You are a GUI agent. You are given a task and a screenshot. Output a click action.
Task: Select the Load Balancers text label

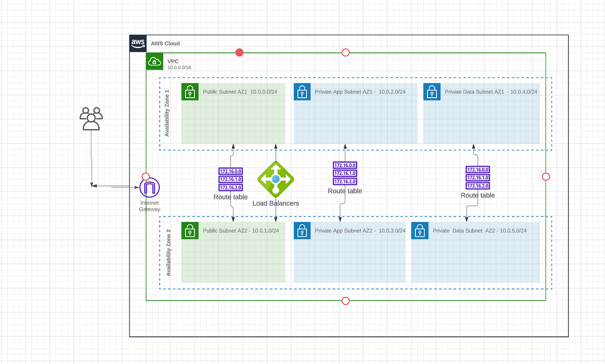click(x=275, y=203)
